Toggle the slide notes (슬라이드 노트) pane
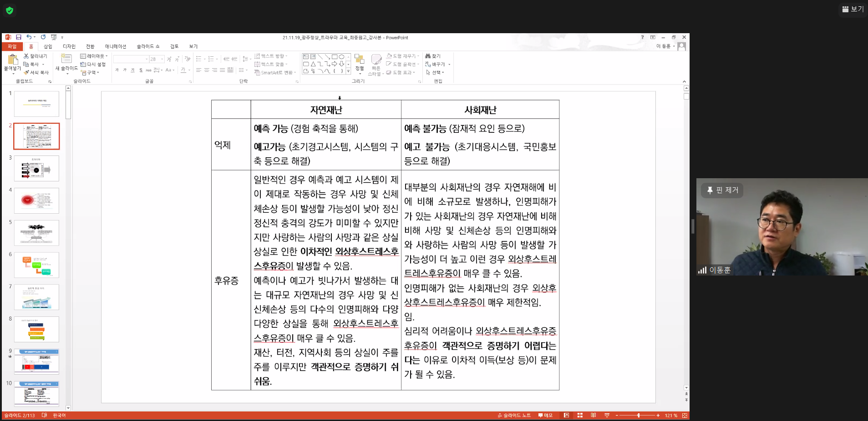Image resolution: width=868 pixels, height=421 pixels. pyautogui.click(x=514, y=416)
